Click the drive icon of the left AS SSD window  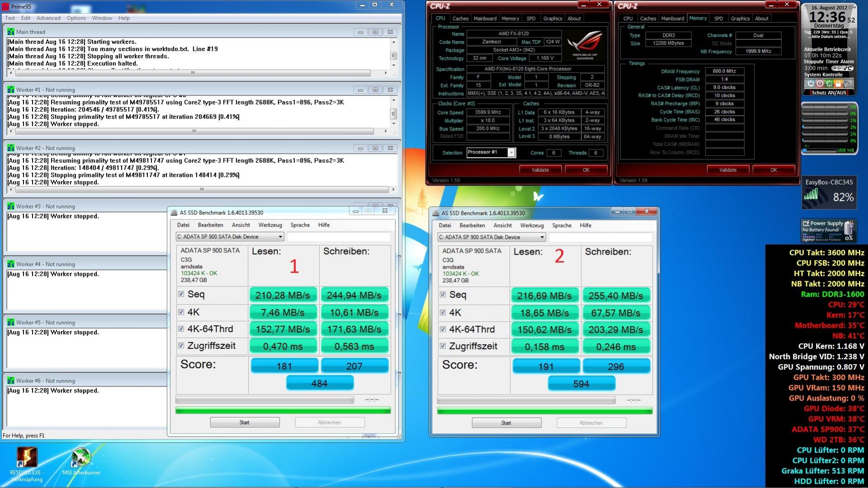pyautogui.click(x=174, y=213)
